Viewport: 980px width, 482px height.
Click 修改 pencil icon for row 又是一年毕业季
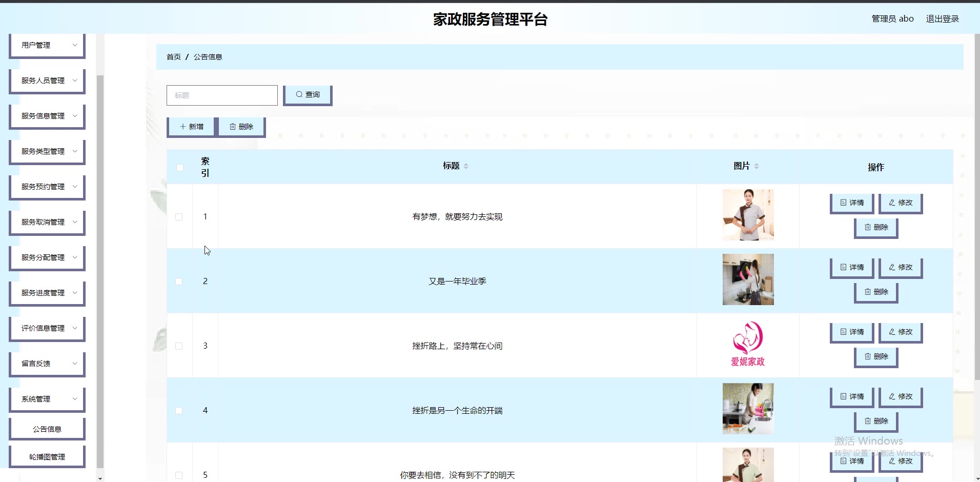pyautogui.click(x=892, y=267)
